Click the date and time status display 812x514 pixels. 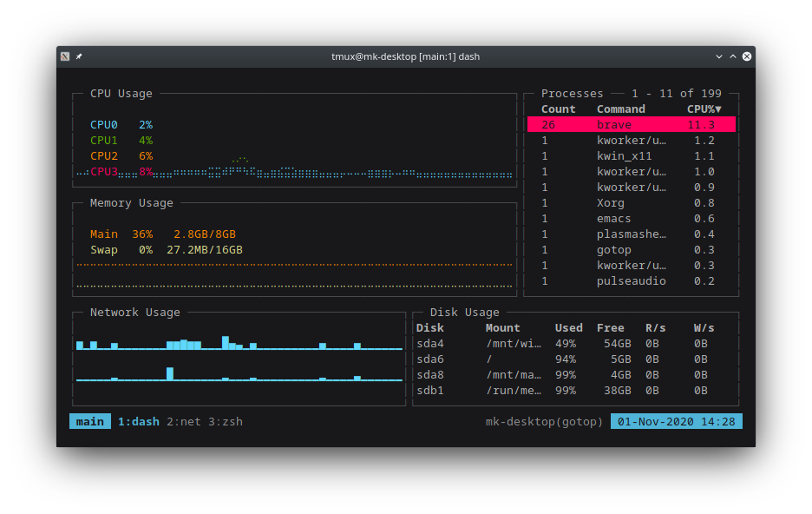[x=677, y=422]
